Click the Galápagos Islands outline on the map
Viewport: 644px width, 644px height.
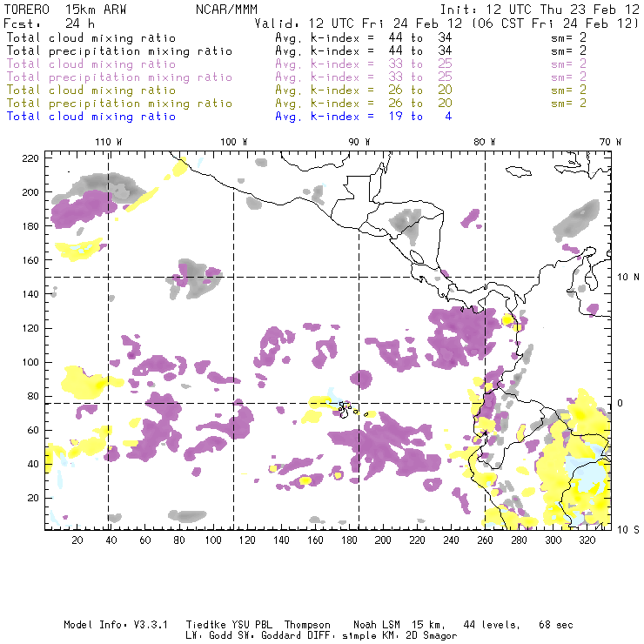coord(345,409)
